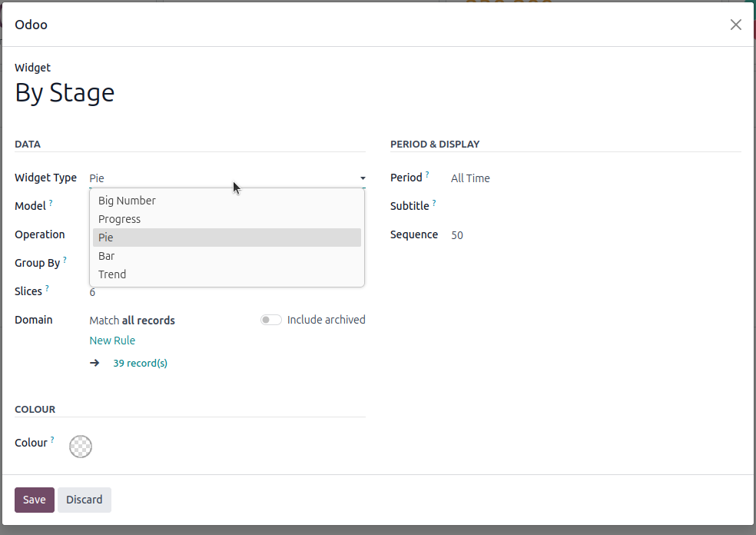The image size is (756, 535).
Task: Show help tooltip for Colour
Action: (52, 440)
